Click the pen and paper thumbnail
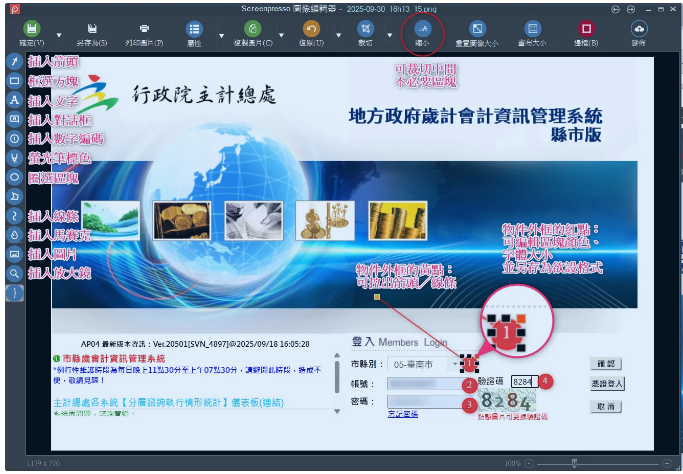The height and width of the screenshot is (474, 683). 254,220
